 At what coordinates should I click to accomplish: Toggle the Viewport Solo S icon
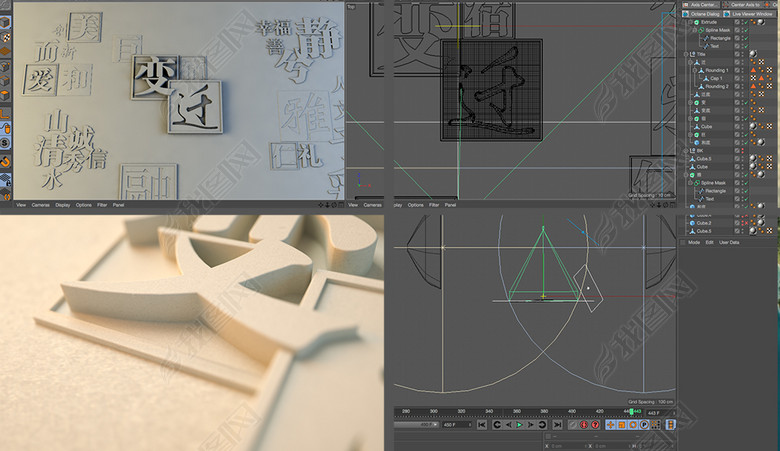[5, 143]
